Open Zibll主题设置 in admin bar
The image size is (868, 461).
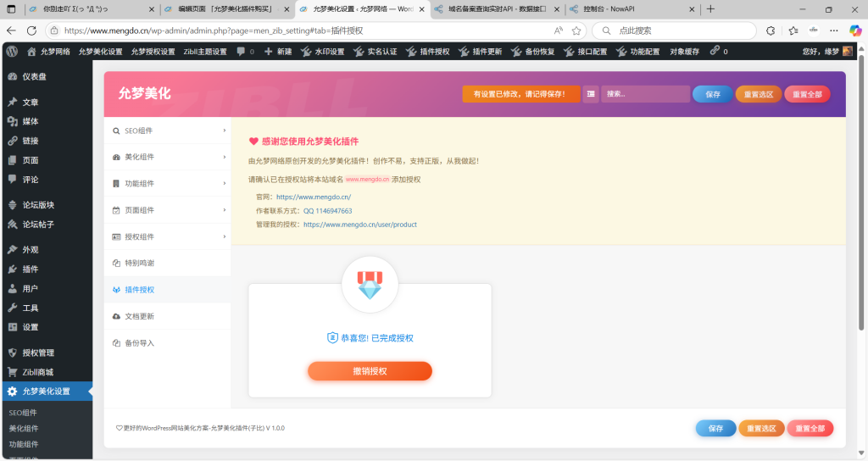click(205, 52)
